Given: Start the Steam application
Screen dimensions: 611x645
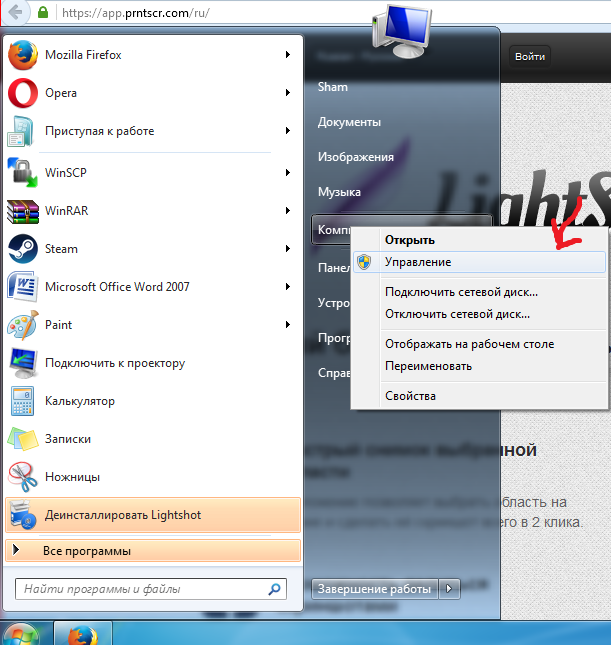Looking at the screenshot, I should 60,249.
